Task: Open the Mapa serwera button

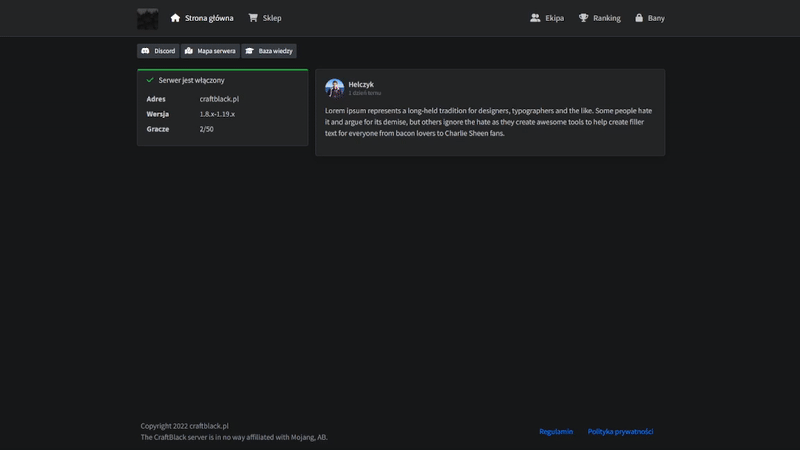Action: (210, 51)
